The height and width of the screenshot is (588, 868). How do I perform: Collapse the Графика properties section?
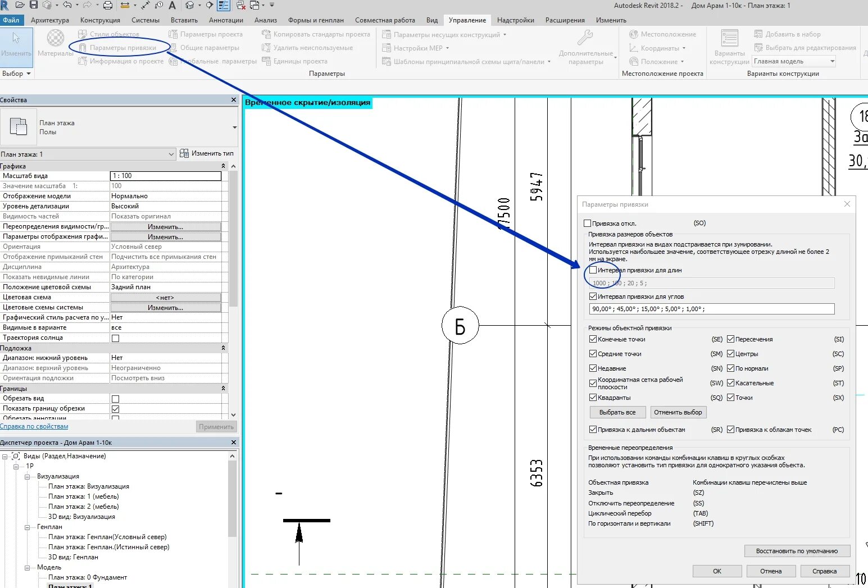224,166
